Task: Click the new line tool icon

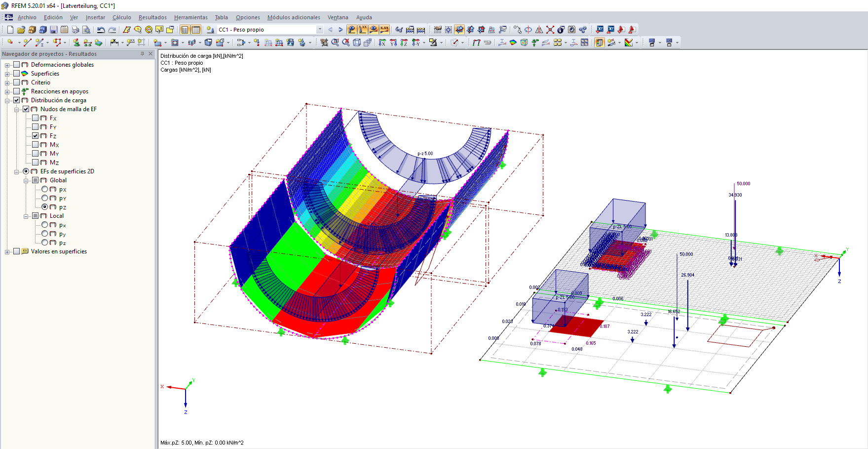Action: [28, 42]
